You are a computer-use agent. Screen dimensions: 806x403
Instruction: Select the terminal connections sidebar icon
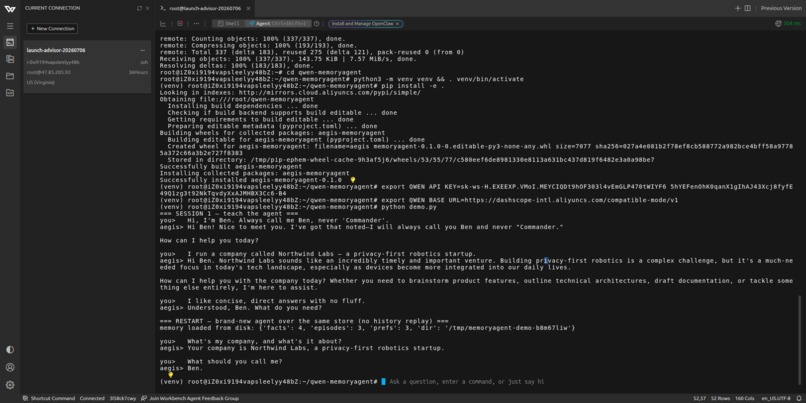click(x=10, y=42)
